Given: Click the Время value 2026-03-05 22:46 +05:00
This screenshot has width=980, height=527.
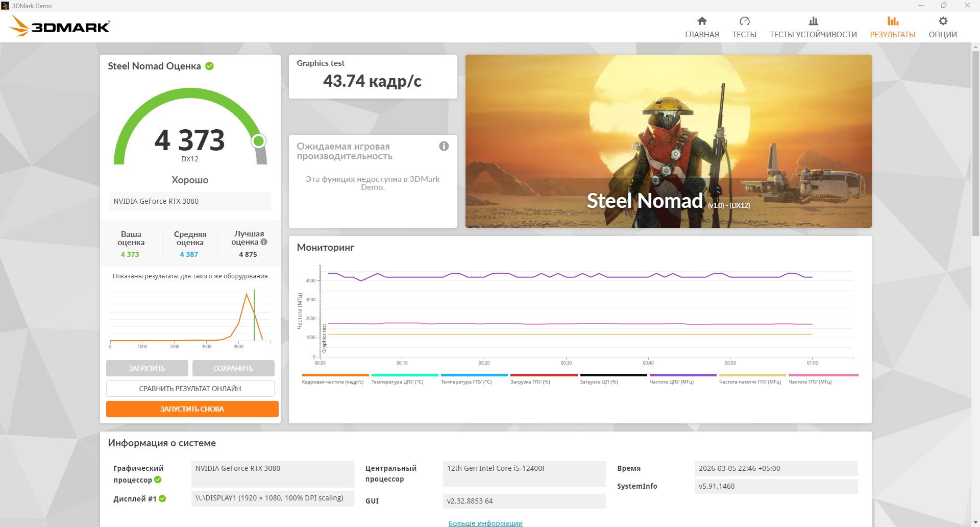Looking at the screenshot, I should point(776,468).
